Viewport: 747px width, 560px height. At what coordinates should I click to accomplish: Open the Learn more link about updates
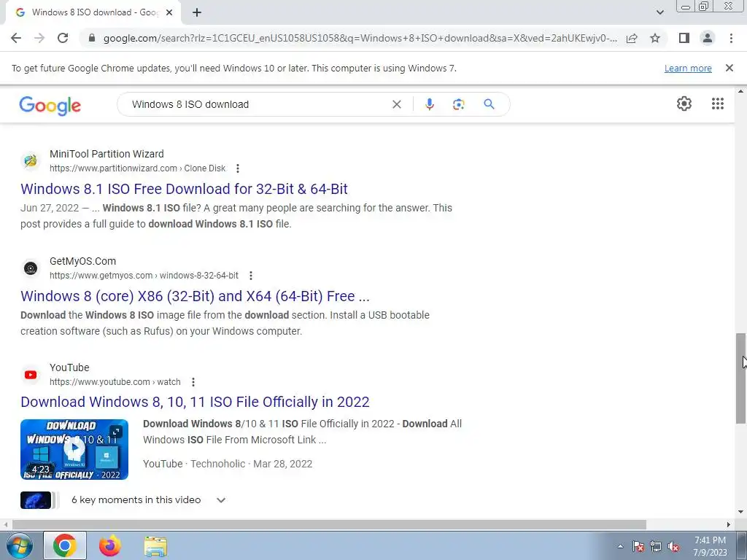(688, 68)
